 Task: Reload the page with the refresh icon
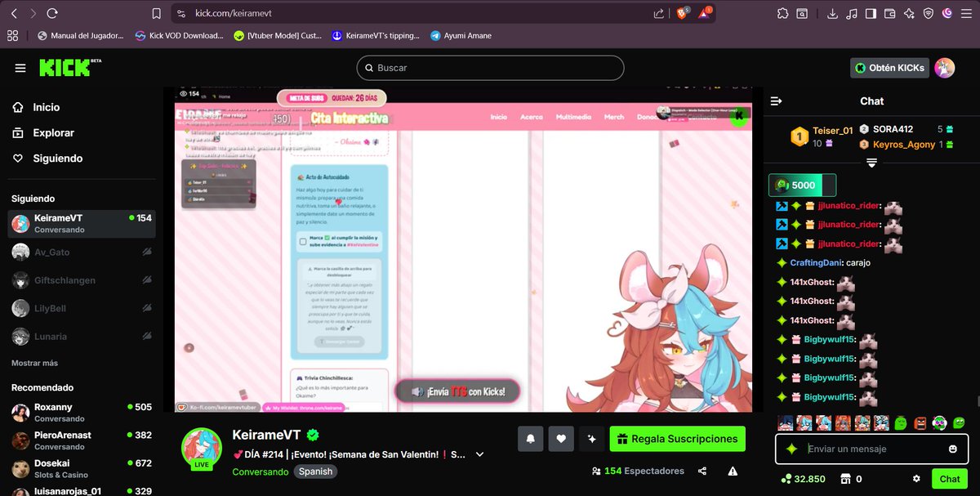click(x=52, y=14)
